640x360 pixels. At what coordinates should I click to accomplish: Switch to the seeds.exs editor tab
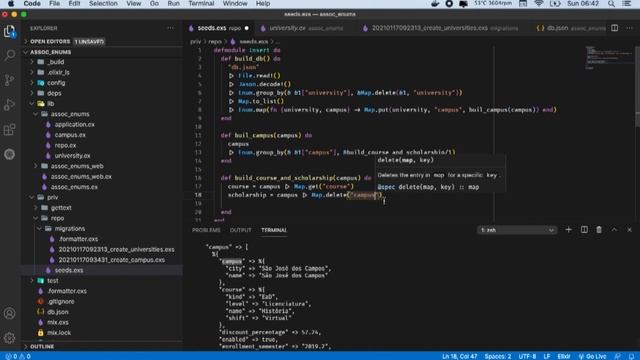click(x=219, y=28)
